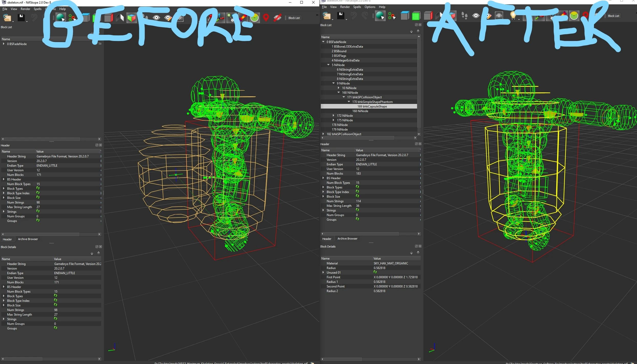Collapse 170 bhkSimpleShapePhantom tree node
This screenshot has width=637, height=364.
pyautogui.click(x=349, y=102)
